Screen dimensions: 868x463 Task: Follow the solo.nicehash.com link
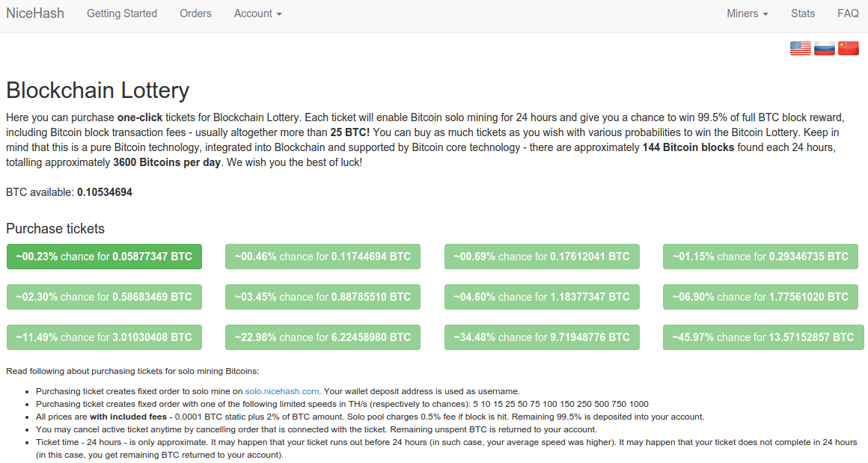(x=282, y=391)
